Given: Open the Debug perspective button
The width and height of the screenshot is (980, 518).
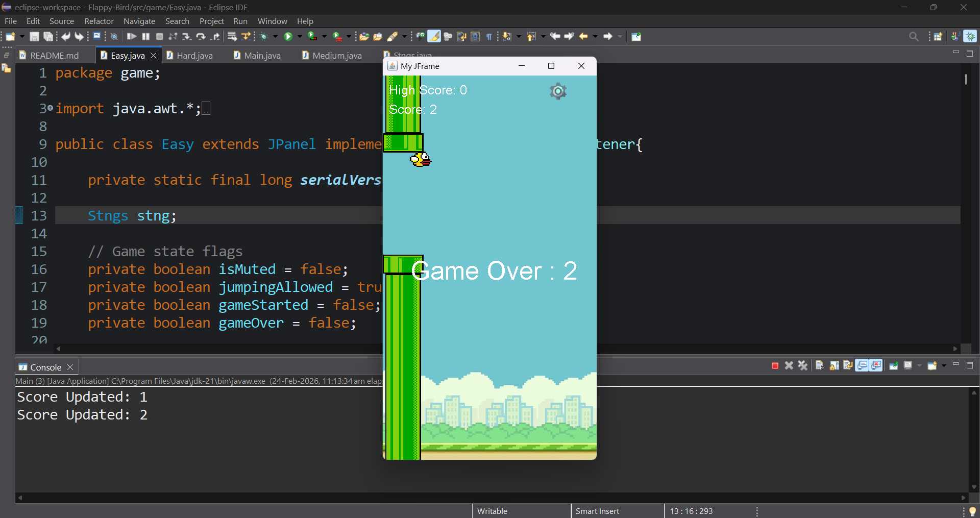Looking at the screenshot, I should tap(970, 36).
